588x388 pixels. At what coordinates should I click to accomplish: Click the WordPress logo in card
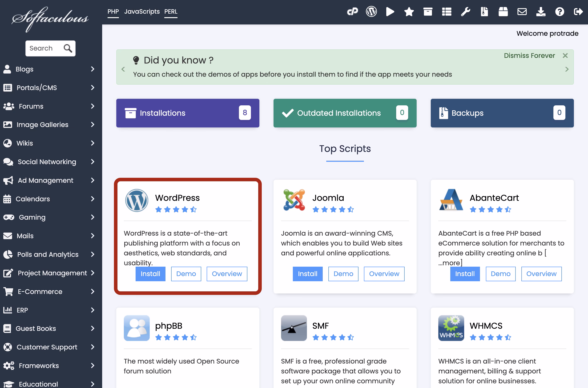point(137,200)
